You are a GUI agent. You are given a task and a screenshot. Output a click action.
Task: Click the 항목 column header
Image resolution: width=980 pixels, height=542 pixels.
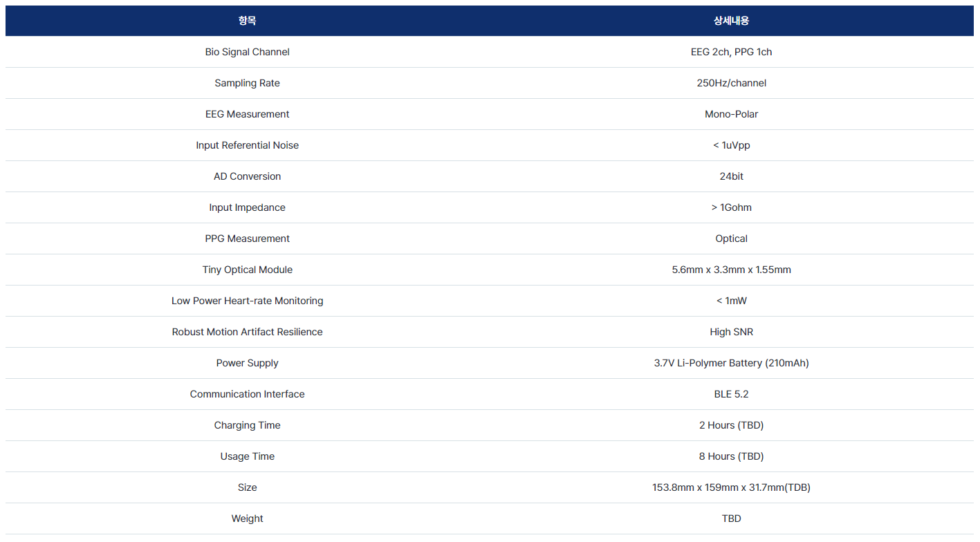247,21
